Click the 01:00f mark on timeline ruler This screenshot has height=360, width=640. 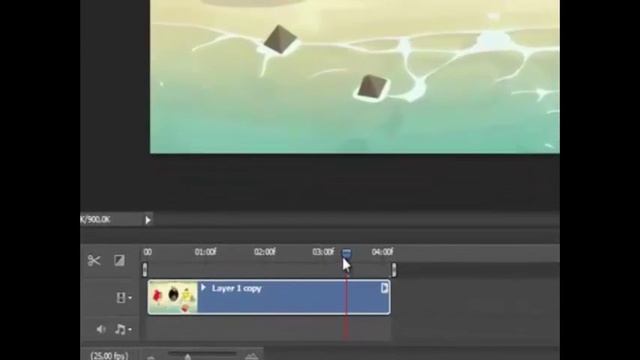click(x=205, y=252)
